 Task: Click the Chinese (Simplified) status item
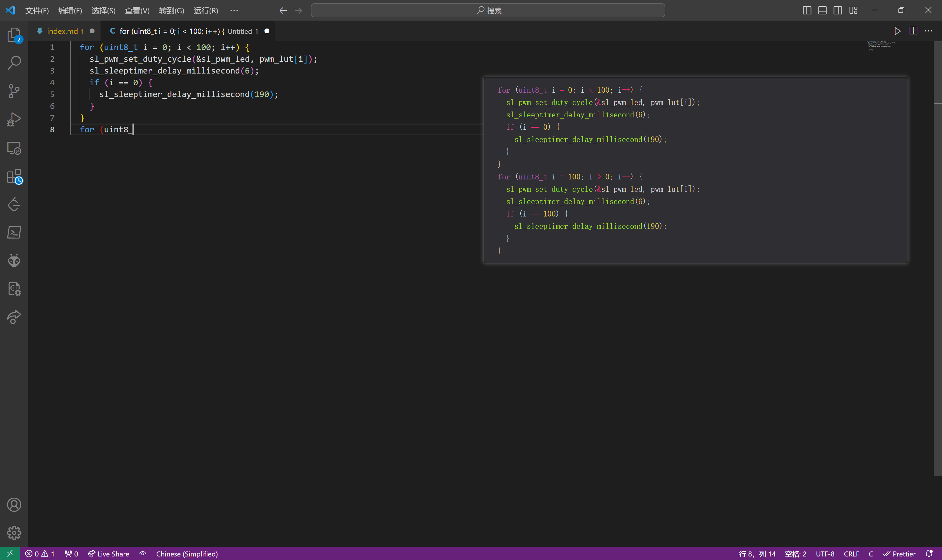click(187, 554)
